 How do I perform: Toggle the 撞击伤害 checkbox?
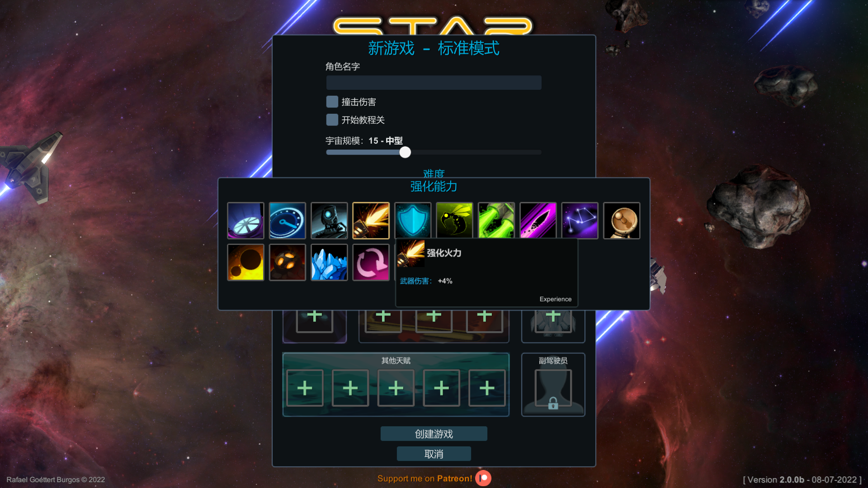coord(332,102)
